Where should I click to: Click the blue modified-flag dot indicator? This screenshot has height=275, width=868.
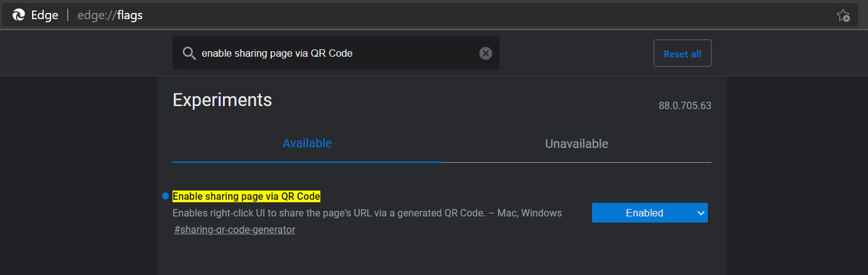coord(165,196)
